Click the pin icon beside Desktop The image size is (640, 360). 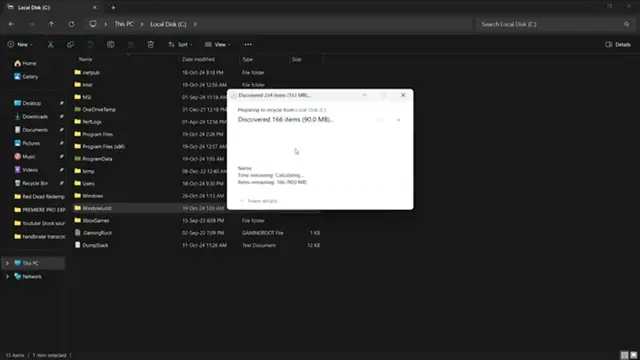click(x=62, y=103)
